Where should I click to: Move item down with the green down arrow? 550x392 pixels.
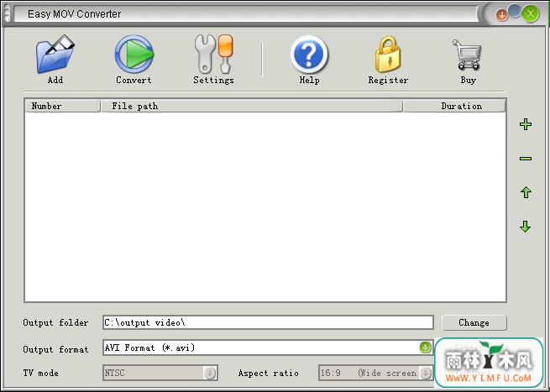525,227
